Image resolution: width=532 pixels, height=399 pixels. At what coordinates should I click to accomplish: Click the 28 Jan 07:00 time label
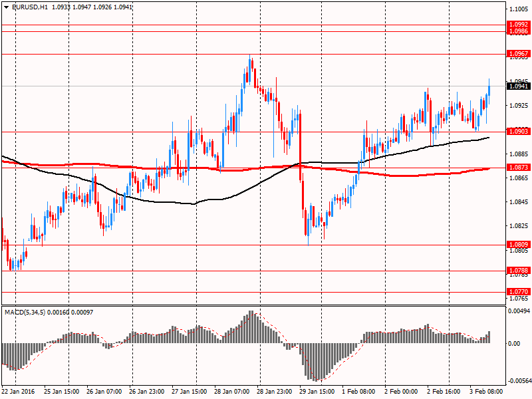click(x=233, y=392)
